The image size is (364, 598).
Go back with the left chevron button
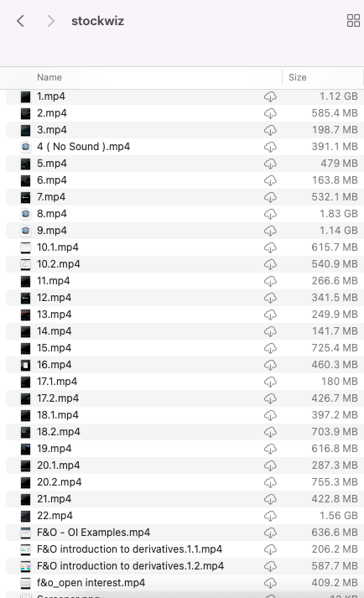pos(21,21)
